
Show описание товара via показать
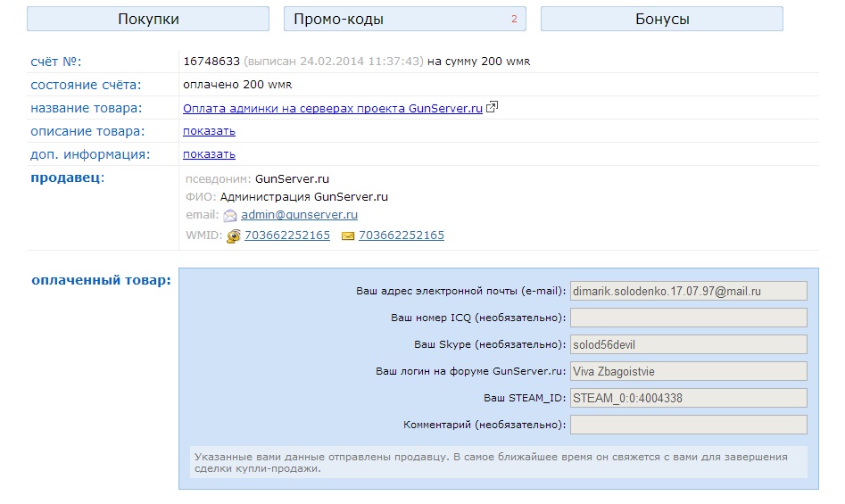coord(209,131)
